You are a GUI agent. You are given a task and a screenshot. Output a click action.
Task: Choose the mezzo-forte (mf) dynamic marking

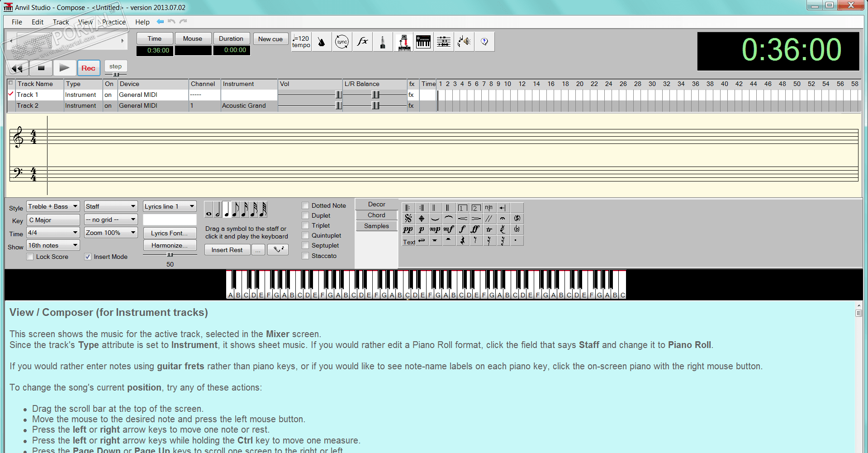(x=449, y=229)
